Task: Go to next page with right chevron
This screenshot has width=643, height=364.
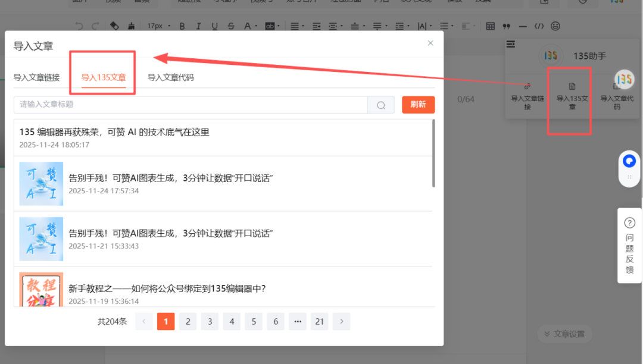Action: [341, 322]
